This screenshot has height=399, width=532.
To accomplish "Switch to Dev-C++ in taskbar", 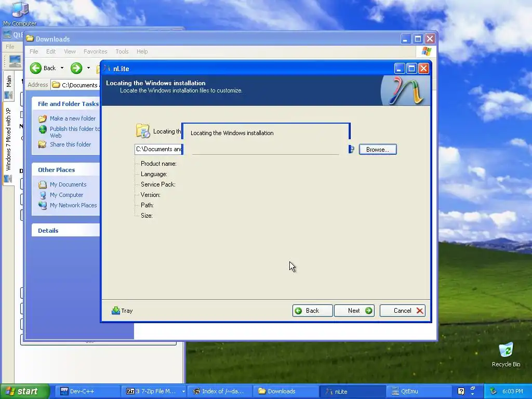I will click(x=87, y=391).
